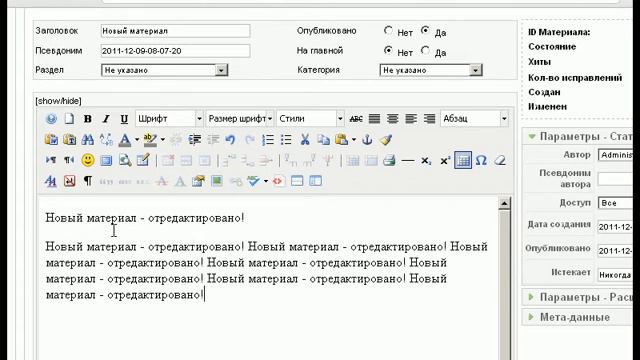
Task: Open the Шрифт font family dropdown
Action: pyautogui.click(x=169, y=119)
